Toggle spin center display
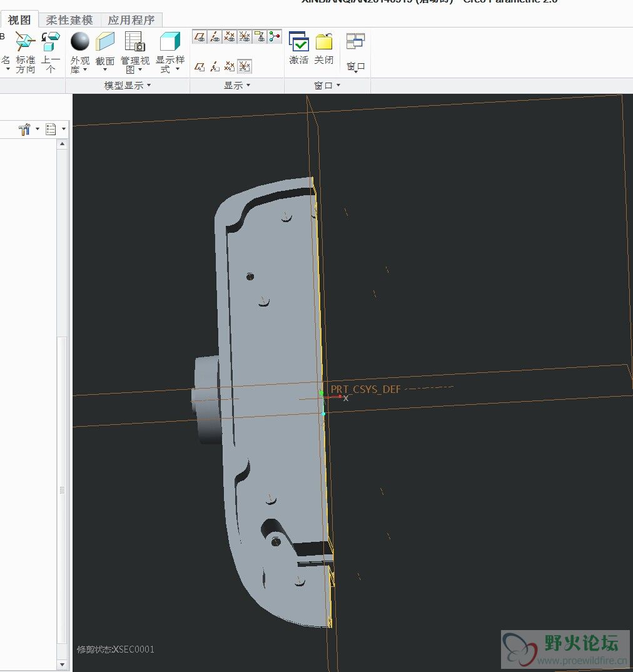The width and height of the screenshot is (633, 672). (275, 37)
